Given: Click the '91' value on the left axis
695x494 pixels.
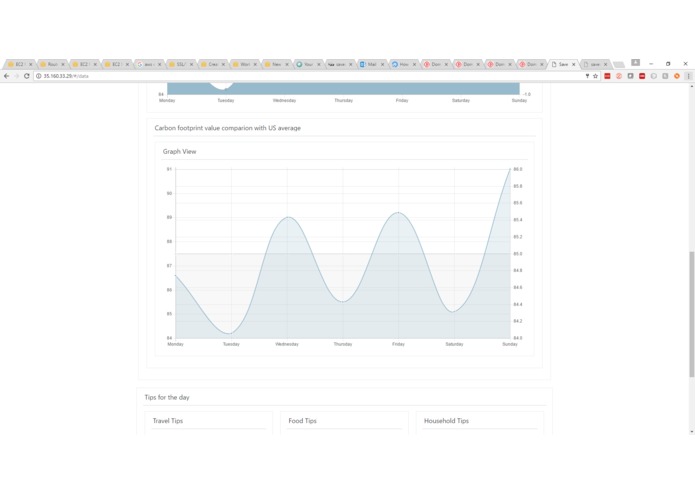Looking at the screenshot, I should coord(169,169).
